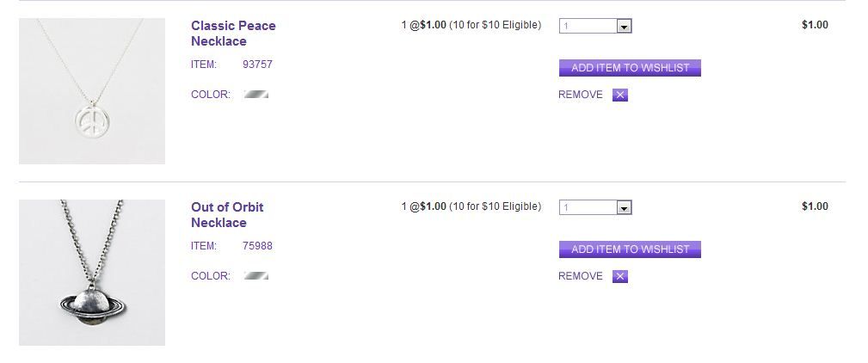The width and height of the screenshot is (868, 363).
Task: Click the Saturn planet necklace thumbnail
Action: tap(92, 273)
